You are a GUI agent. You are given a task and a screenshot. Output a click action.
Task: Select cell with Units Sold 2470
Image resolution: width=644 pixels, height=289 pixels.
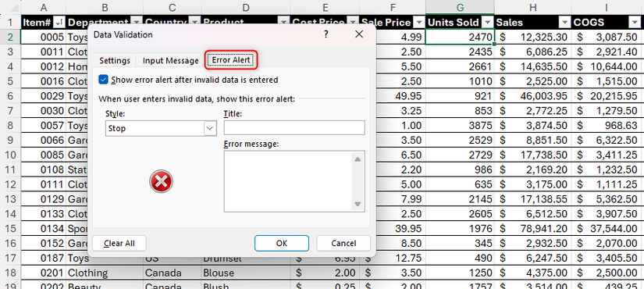coord(460,37)
